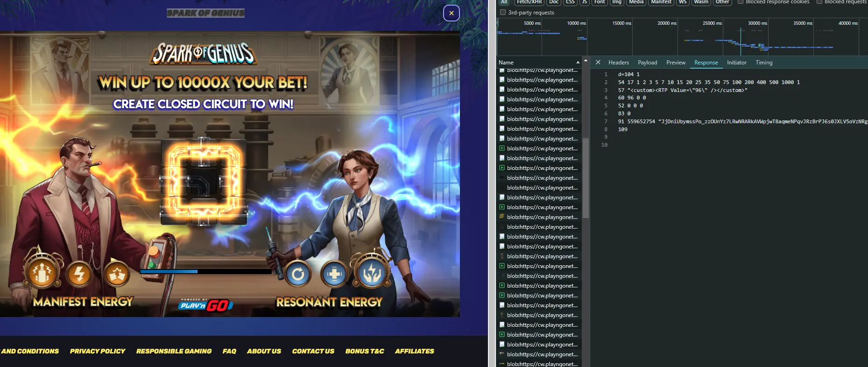Open the Contact Us footer link

click(313, 351)
